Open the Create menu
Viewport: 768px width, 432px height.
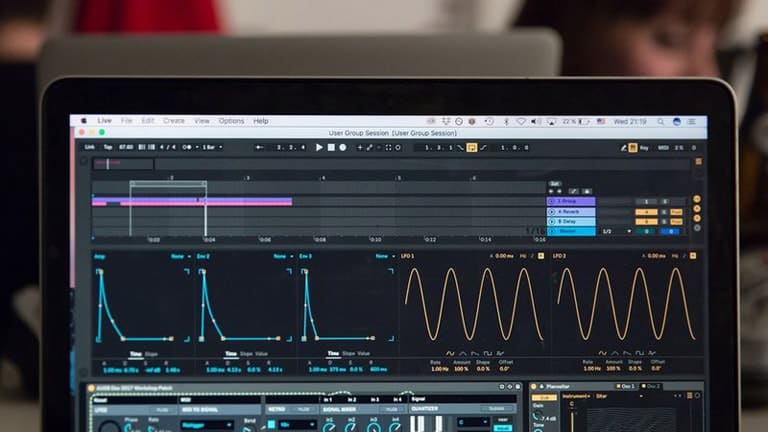[x=174, y=120]
